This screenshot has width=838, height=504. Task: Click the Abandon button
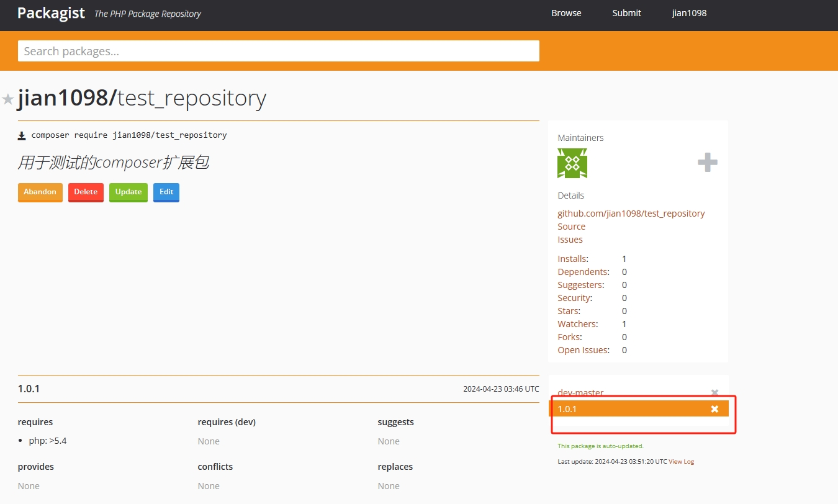coord(40,192)
